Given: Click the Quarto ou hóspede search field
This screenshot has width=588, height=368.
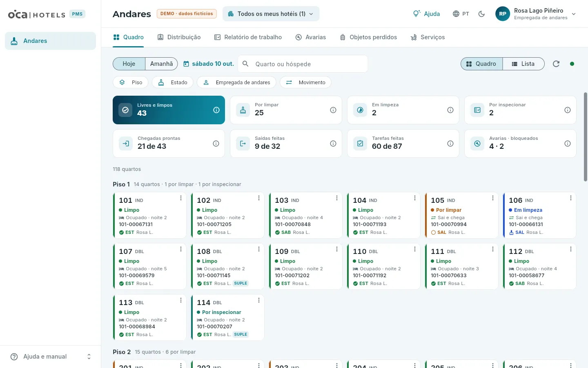Looking at the screenshot, I should tap(303, 64).
